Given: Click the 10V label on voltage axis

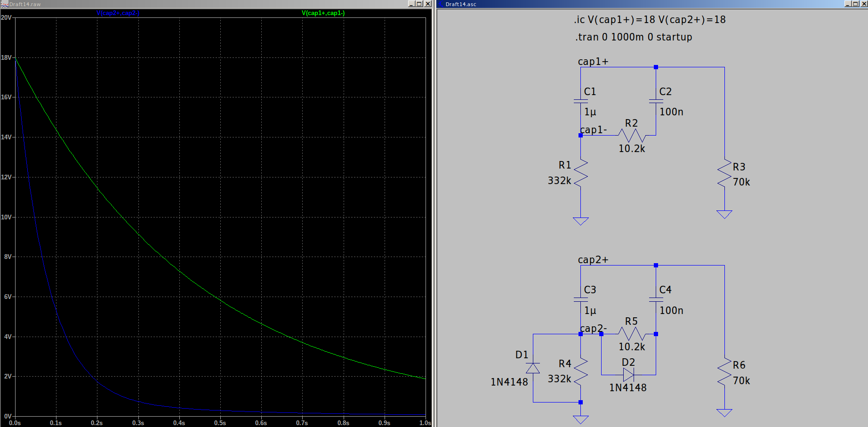Looking at the screenshot, I should (6, 217).
